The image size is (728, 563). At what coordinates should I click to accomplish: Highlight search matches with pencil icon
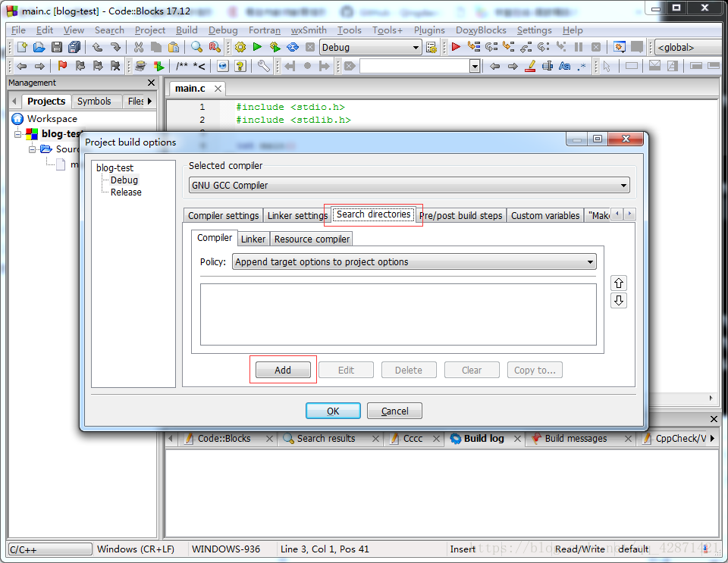click(530, 67)
